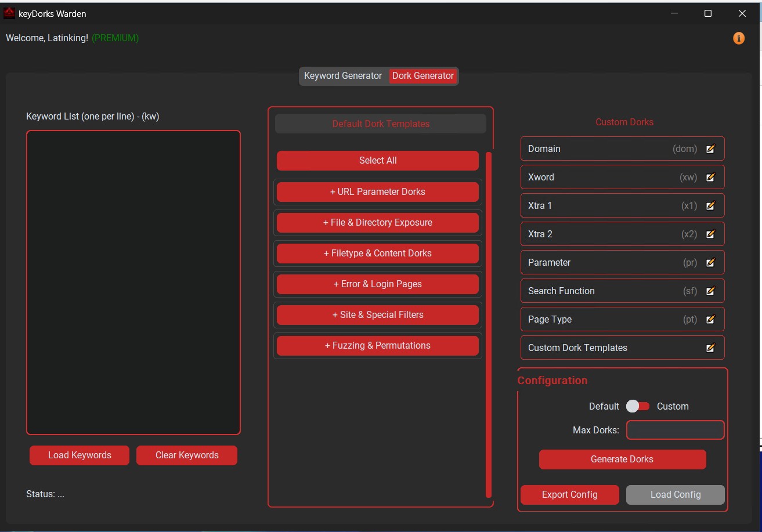
Task: Click the Search Function edit icon
Action: pos(710,291)
